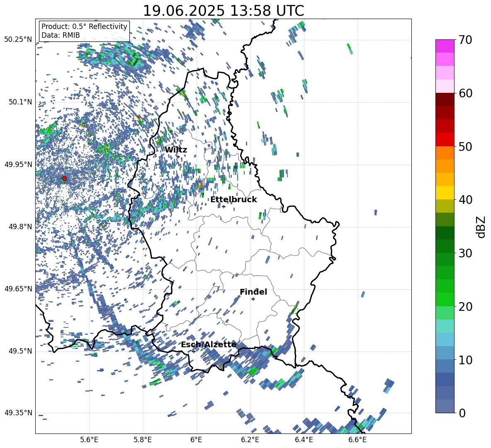Image resolution: width=491 pixels, height=448 pixels.
Task: Click the 5.8°E longitude label
Action: point(143,440)
